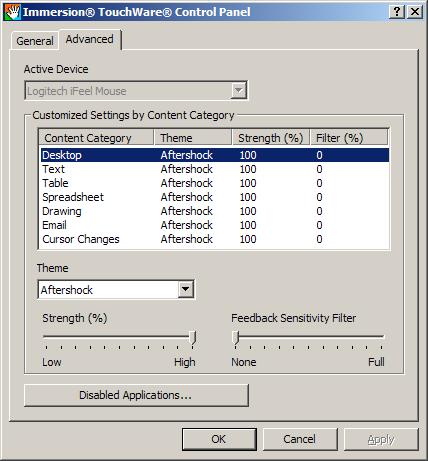Select the Desktop content category row
This screenshot has height=461, width=428.
click(x=214, y=155)
